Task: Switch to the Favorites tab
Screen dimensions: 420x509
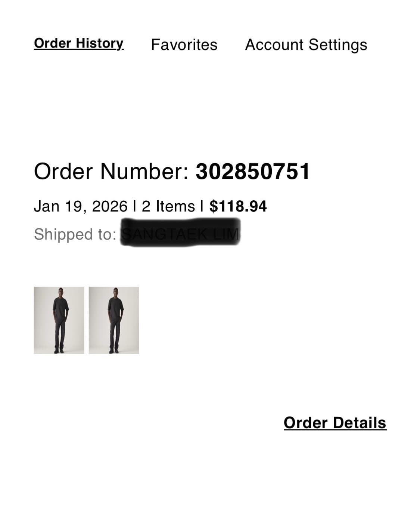Action: click(x=184, y=44)
